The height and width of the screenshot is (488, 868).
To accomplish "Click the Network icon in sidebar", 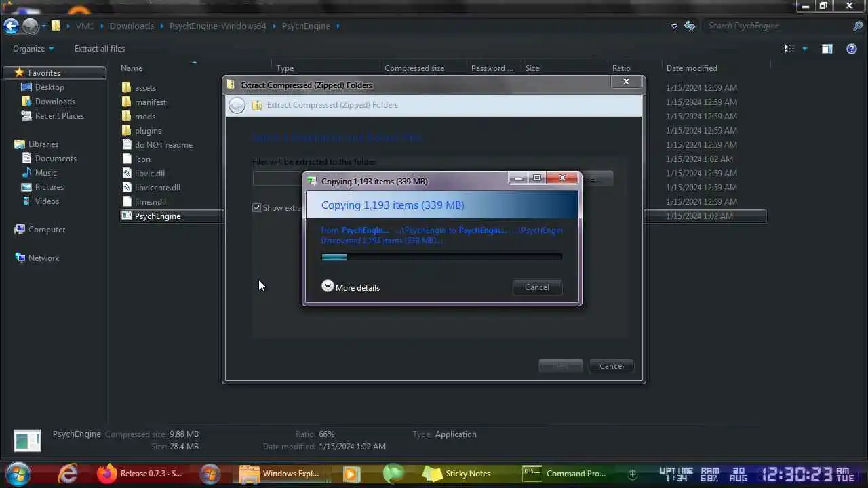I will [20, 258].
